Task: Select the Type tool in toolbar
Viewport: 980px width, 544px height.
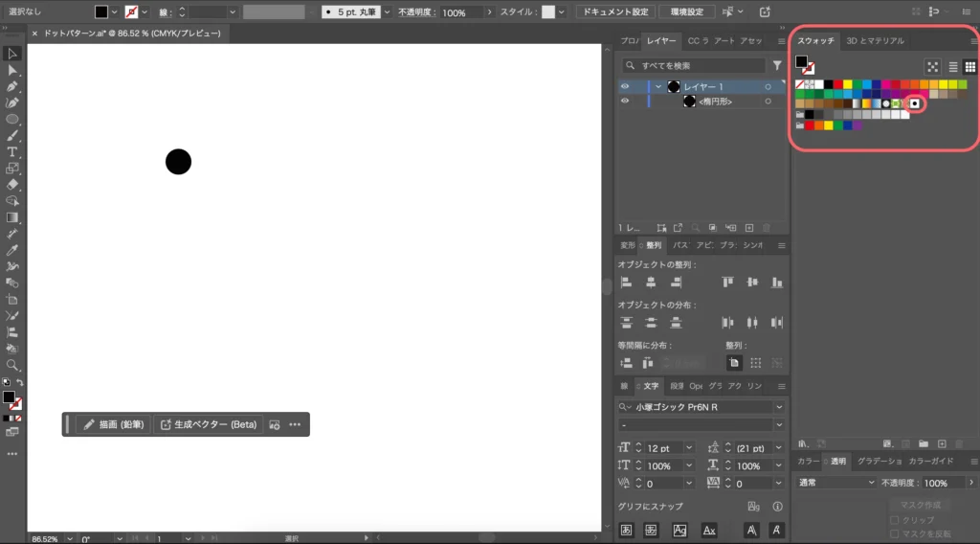Action: tap(12, 152)
